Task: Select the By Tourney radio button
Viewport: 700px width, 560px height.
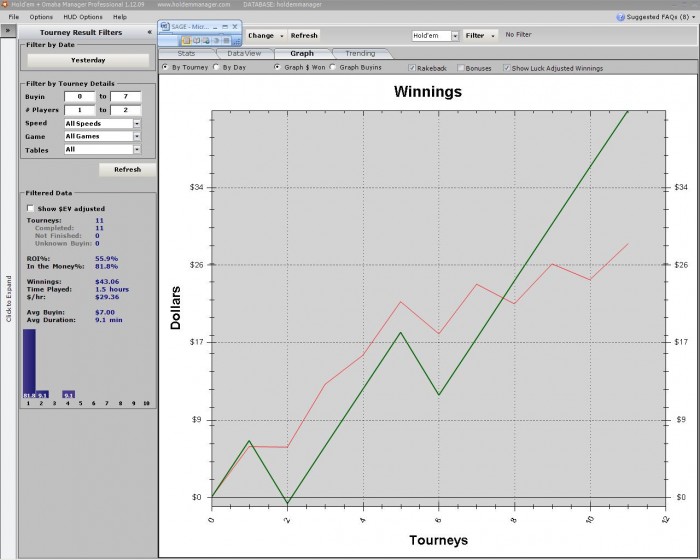Action: 165,67
